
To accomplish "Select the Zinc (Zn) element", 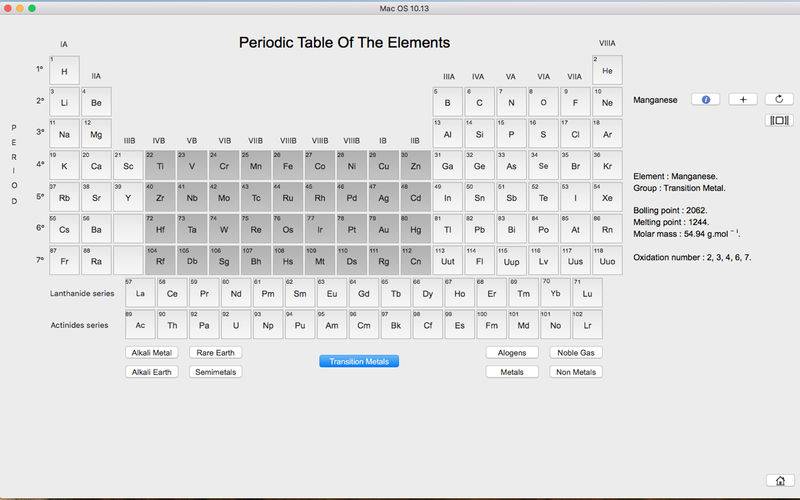I will click(x=415, y=165).
